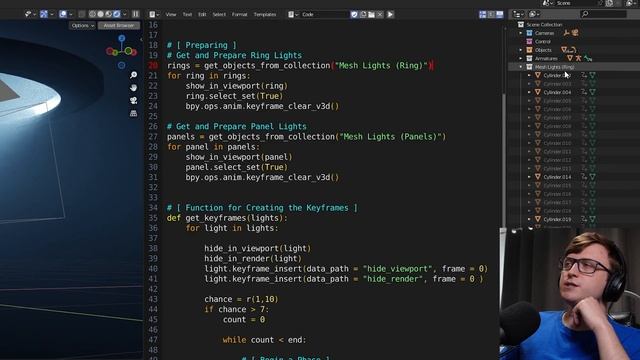This screenshot has height=360, width=640.
Task: Toggle viewport overlays icon
Action: pos(63,14)
